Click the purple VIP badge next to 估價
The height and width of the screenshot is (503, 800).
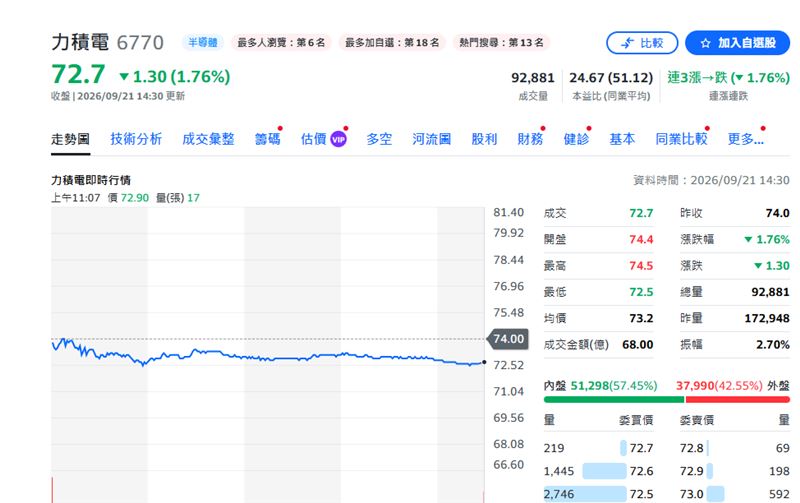pyautogui.click(x=338, y=139)
